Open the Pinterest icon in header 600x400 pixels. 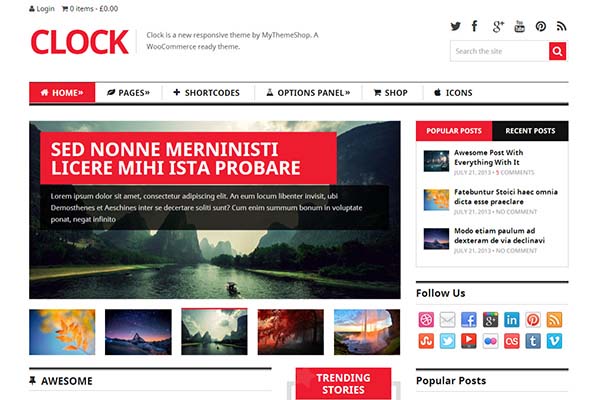click(541, 26)
